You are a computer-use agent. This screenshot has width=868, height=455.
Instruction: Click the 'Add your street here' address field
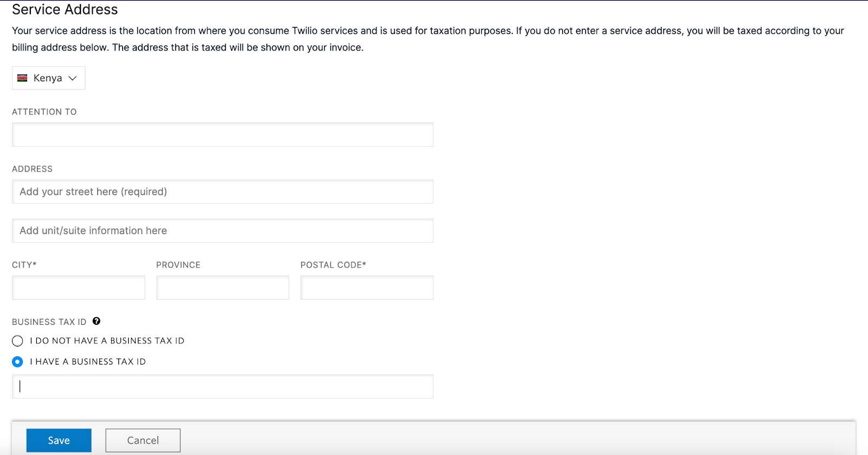pos(222,192)
